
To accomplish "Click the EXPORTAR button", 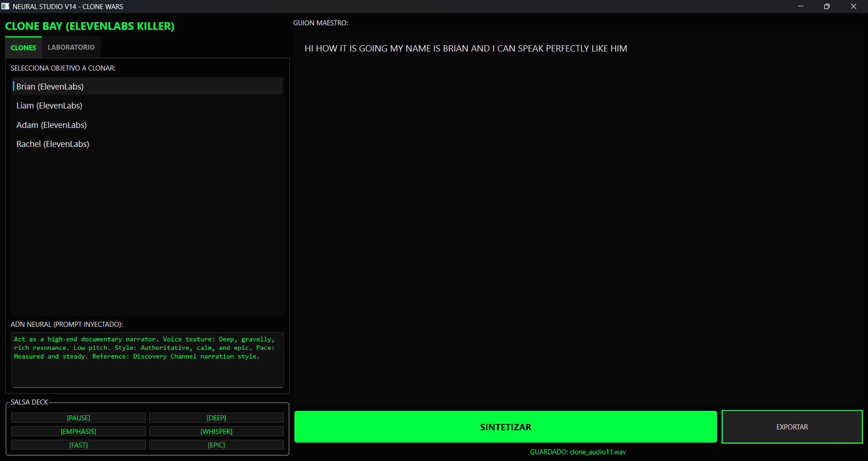I will pyautogui.click(x=792, y=427).
